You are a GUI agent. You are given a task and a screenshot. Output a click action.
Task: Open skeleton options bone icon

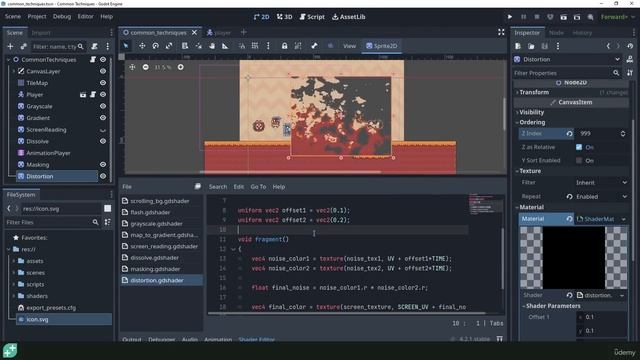tap(314, 46)
